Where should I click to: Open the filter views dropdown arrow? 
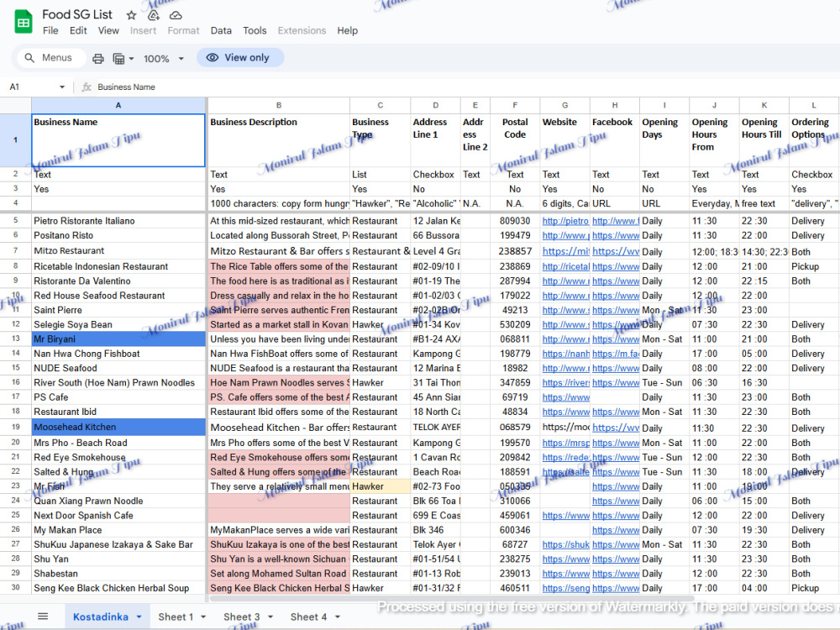(x=131, y=59)
